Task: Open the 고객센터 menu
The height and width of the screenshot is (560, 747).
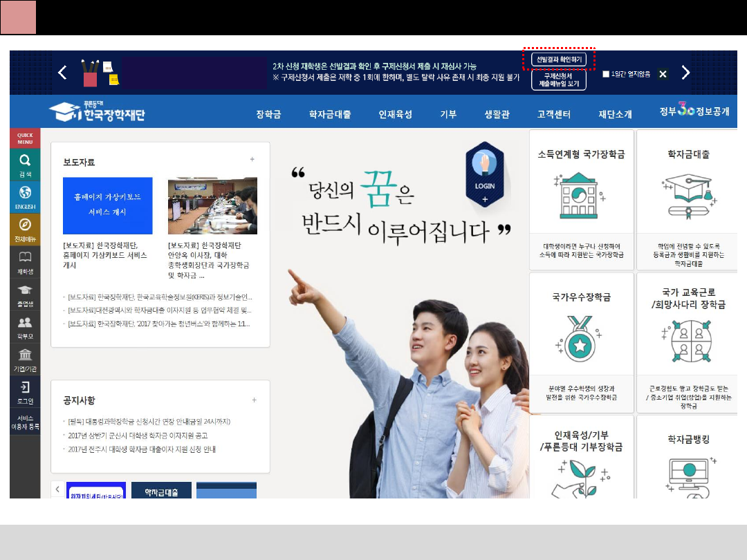Action: [555, 113]
